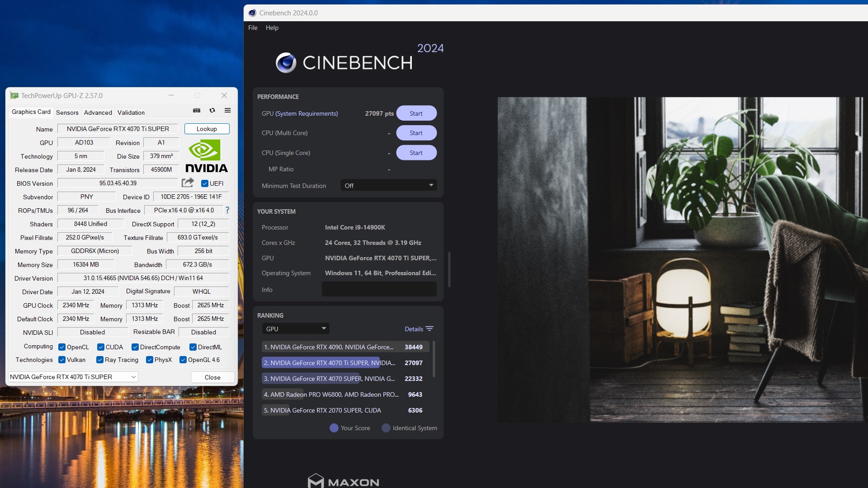Start the GPU benchmark test
The image size is (868, 488).
(x=416, y=113)
